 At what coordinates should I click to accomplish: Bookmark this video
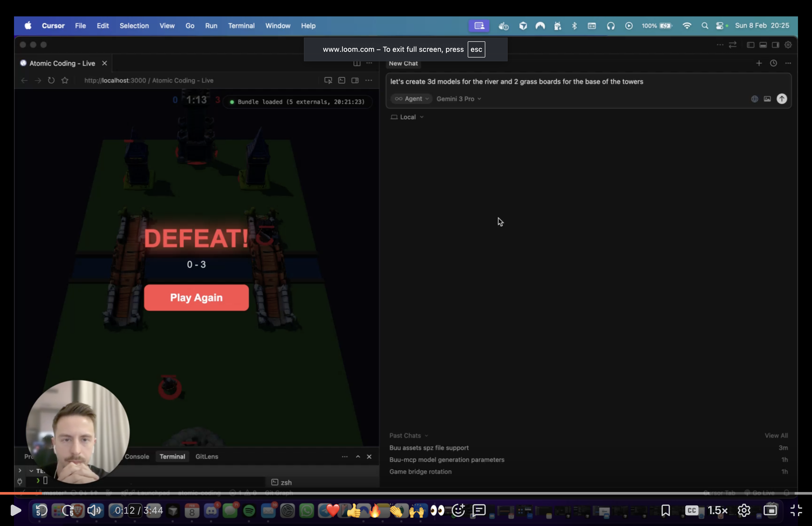point(665,510)
